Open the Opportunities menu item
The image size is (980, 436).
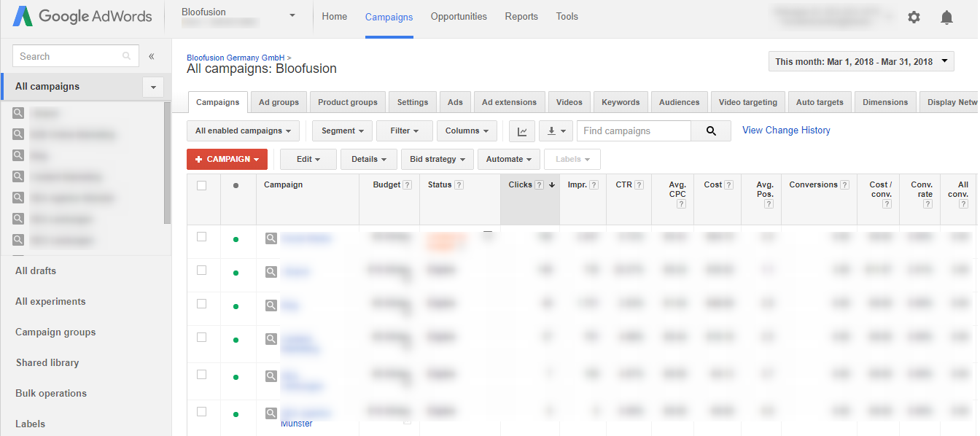(459, 16)
